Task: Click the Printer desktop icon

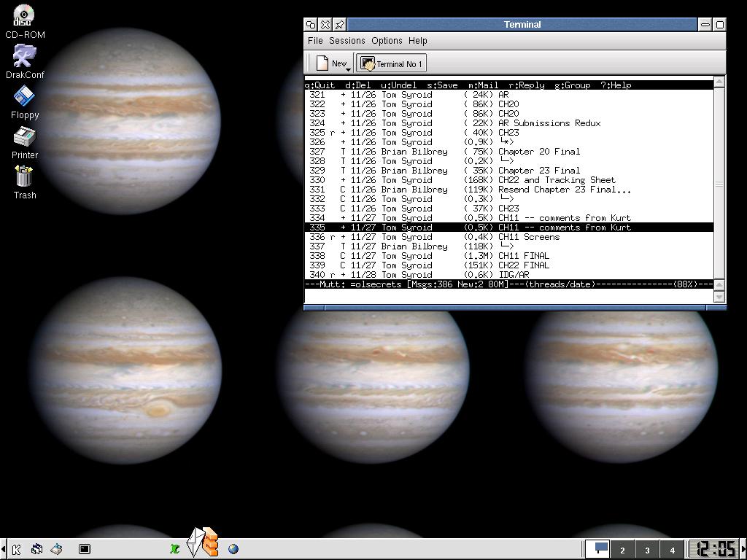Action: (x=24, y=136)
